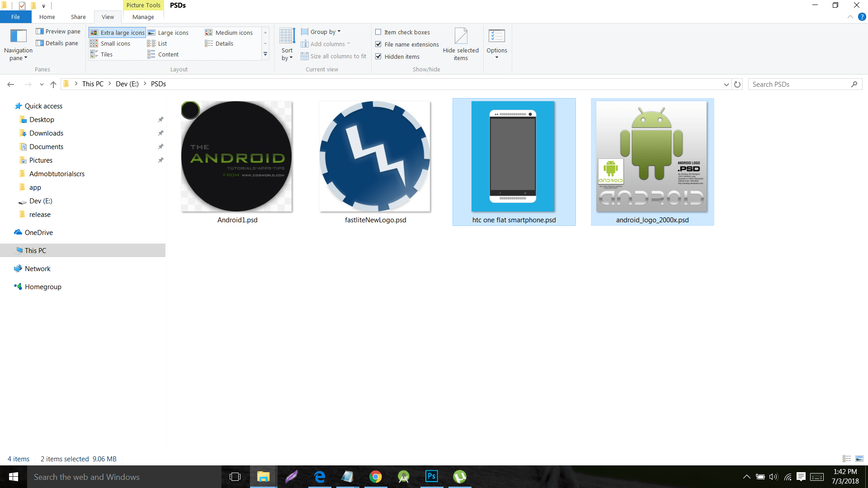Image resolution: width=868 pixels, height=488 pixels.
Task: Disable File name extensions
Action: 379,44
